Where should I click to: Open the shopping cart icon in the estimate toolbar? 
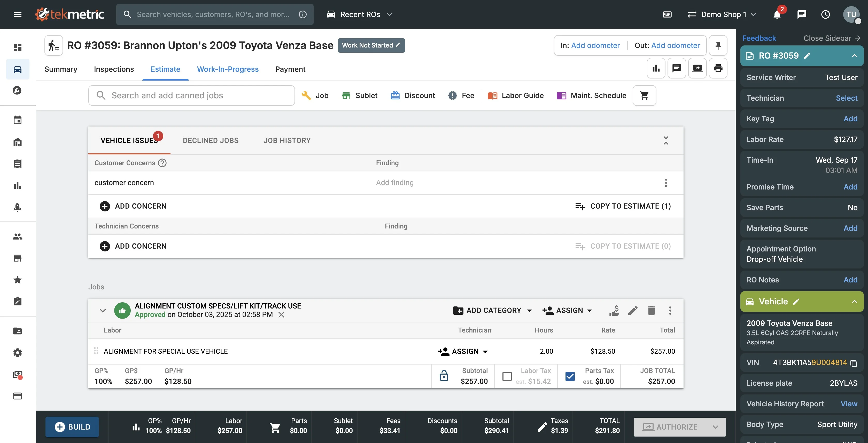644,96
